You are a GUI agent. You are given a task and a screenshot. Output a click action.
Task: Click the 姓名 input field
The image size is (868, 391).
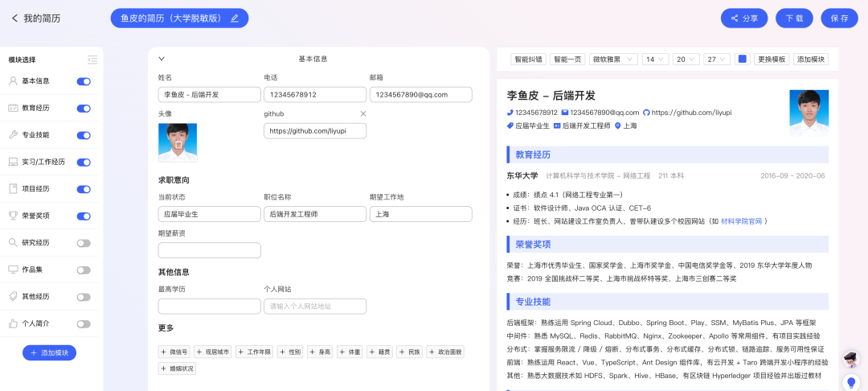coord(209,95)
